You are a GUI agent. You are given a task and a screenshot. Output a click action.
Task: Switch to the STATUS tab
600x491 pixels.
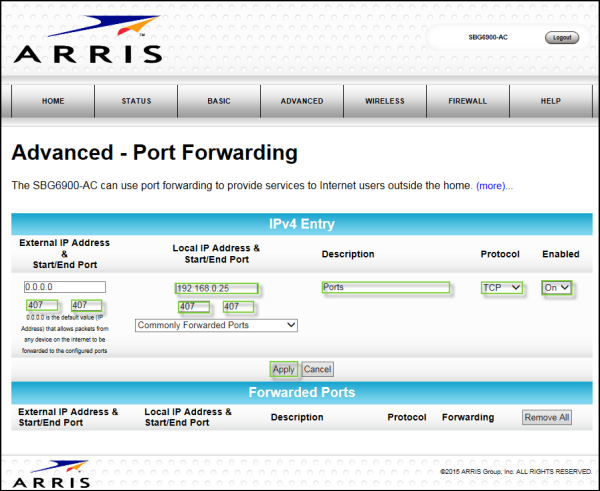[x=136, y=101]
